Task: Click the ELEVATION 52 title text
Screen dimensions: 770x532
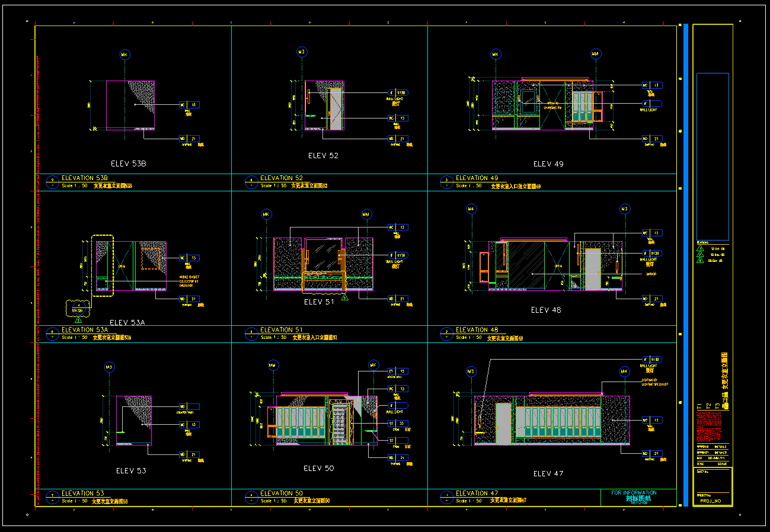Action: pos(282,178)
